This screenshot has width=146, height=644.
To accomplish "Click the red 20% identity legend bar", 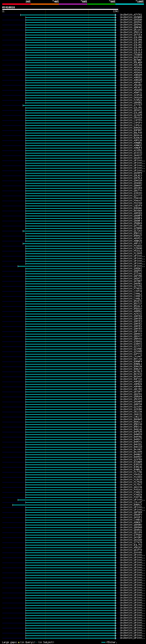I will click(16, 4).
